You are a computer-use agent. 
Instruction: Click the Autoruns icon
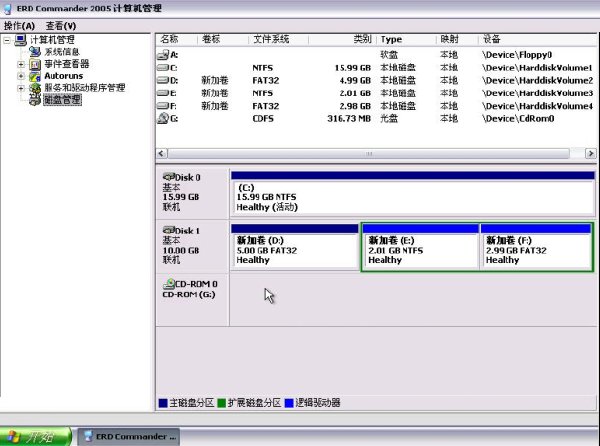click(x=35, y=76)
